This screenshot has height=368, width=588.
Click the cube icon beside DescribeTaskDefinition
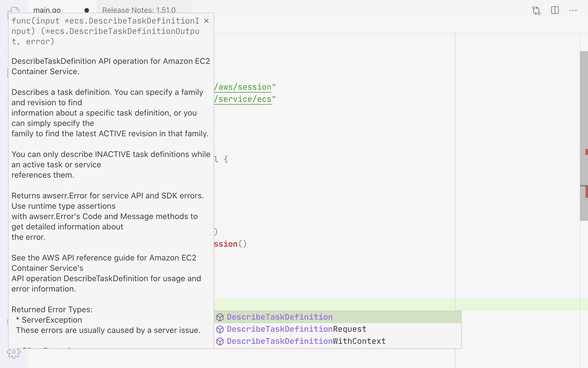(220, 317)
